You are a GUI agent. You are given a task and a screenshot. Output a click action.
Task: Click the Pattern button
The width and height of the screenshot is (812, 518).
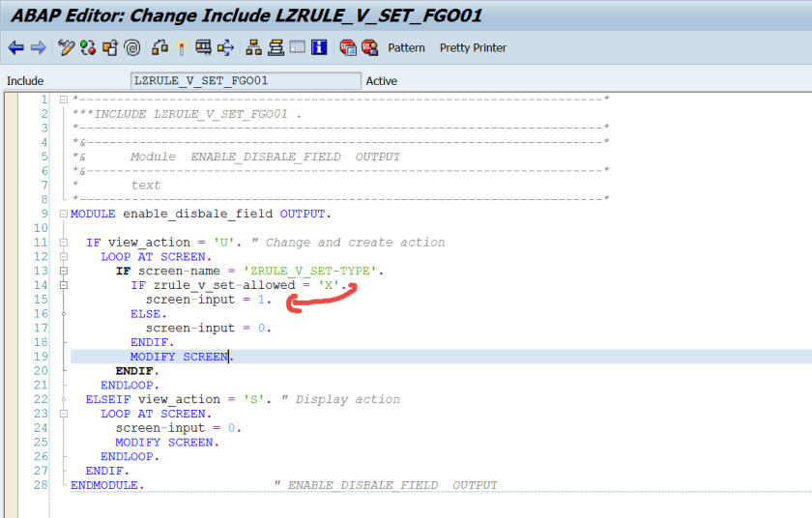pyautogui.click(x=406, y=47)
